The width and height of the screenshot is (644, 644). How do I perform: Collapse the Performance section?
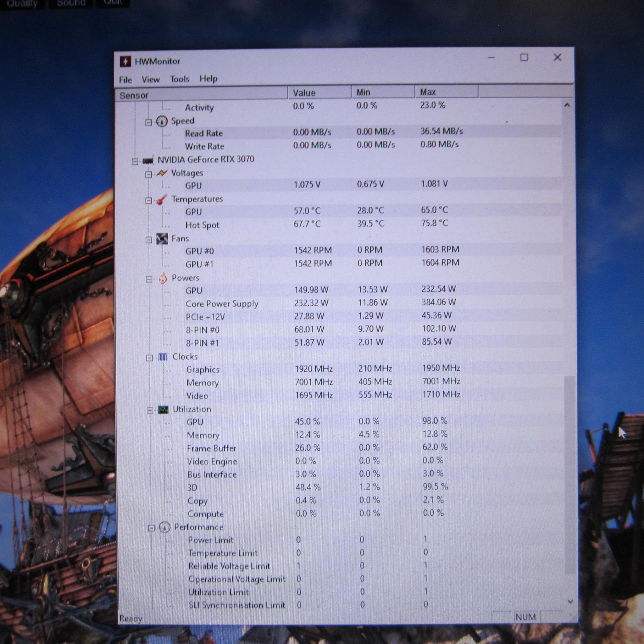[151, 528]
